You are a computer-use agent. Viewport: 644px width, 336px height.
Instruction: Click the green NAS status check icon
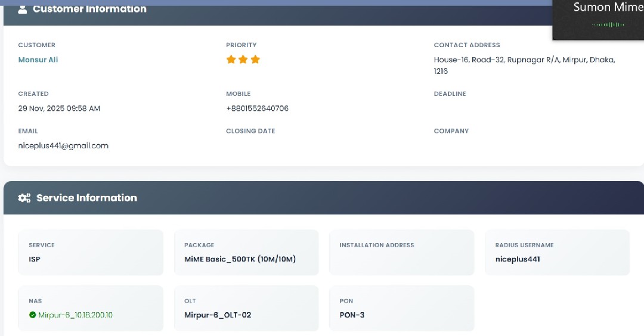[x=32, y=315]
